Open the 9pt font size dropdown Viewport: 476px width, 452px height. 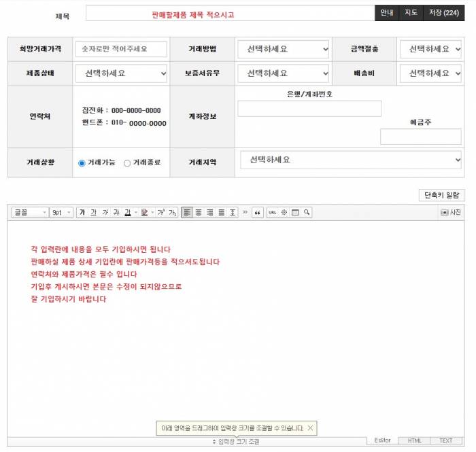coord(61,212)
